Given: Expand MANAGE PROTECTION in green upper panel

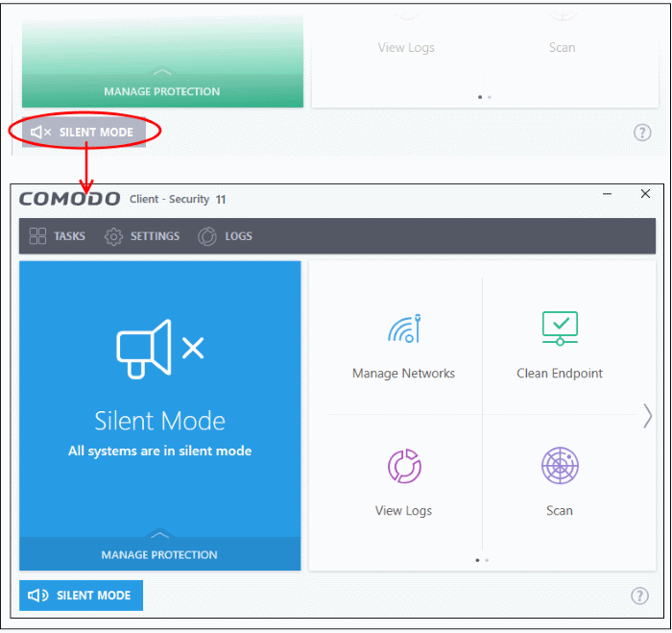Looking at the screenshot, I should click(x=162, y=90).
